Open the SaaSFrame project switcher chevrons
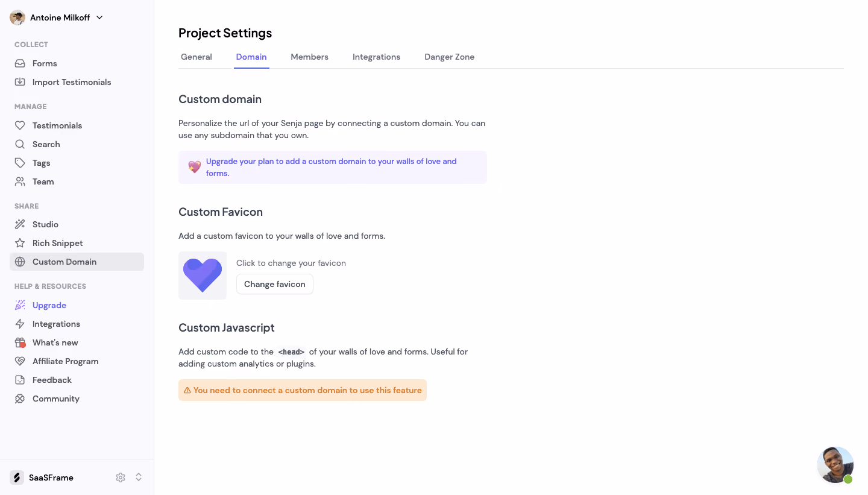Viewport: 868px width, 495px height. (139, 478)
